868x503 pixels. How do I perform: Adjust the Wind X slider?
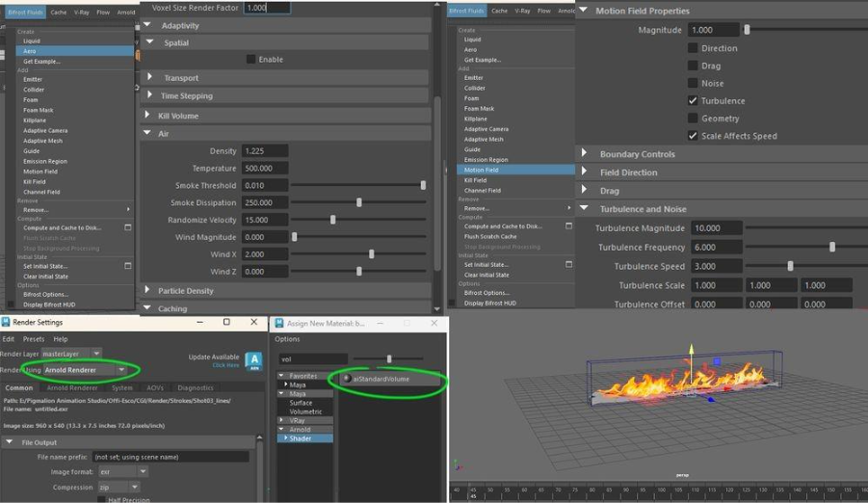(x=372, y=254)
